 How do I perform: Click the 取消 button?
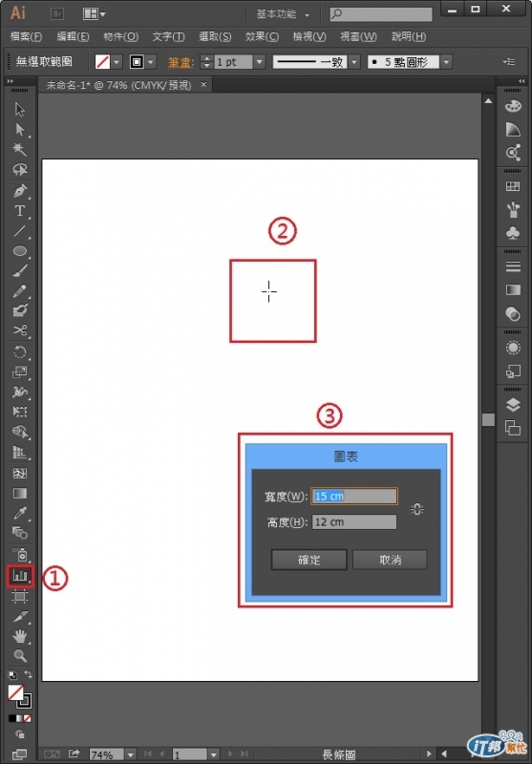click(x=390, y=560)
